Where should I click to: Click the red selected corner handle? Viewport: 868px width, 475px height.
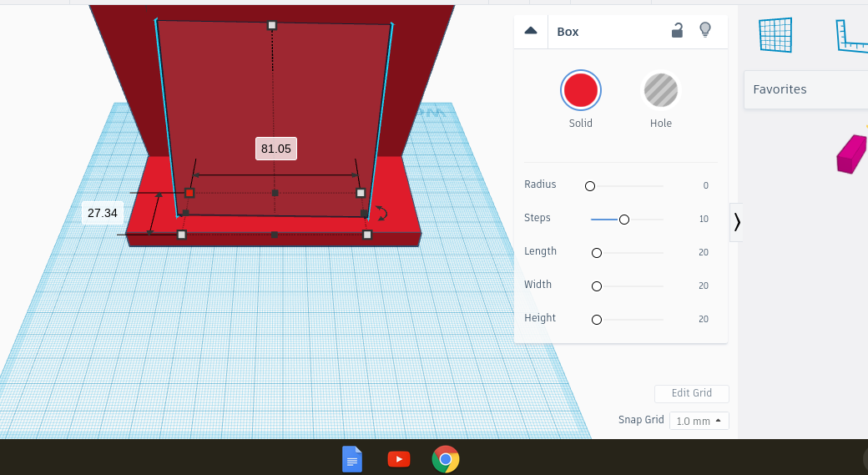[189, 193]
